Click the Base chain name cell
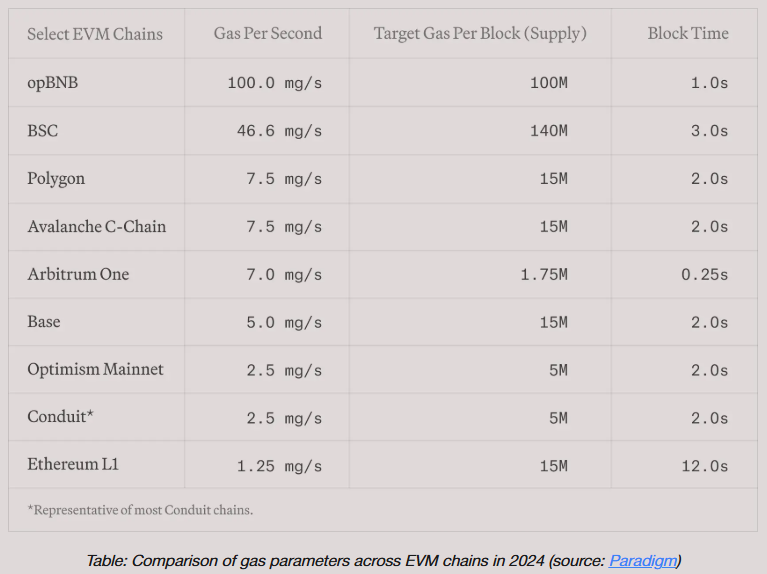This screenshot has width=767, height=574. point(44,322)
